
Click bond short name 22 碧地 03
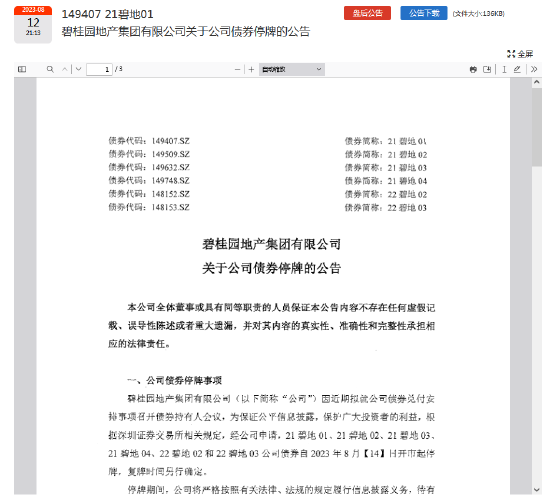pos(407,208)
